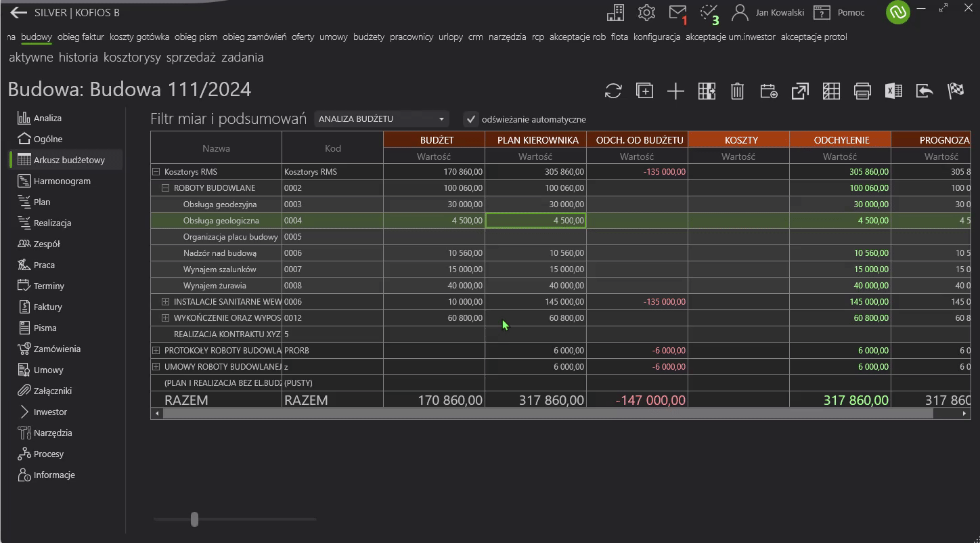Image resolution: width=980 pixels, height=543 pixels.
Task: Click the table's horizontal scrollbar
Action: click(548, 413)
